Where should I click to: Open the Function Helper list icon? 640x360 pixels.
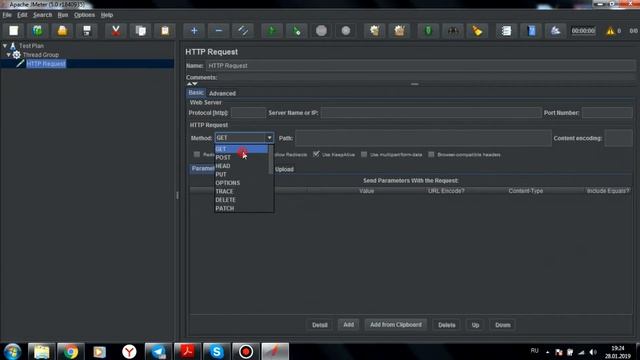(x=506, y=31)
